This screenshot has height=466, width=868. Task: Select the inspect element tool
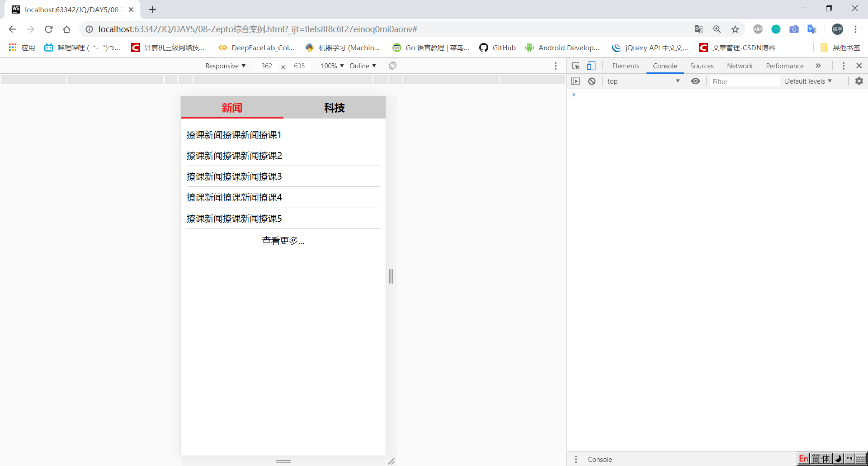(x=576, y=66)
